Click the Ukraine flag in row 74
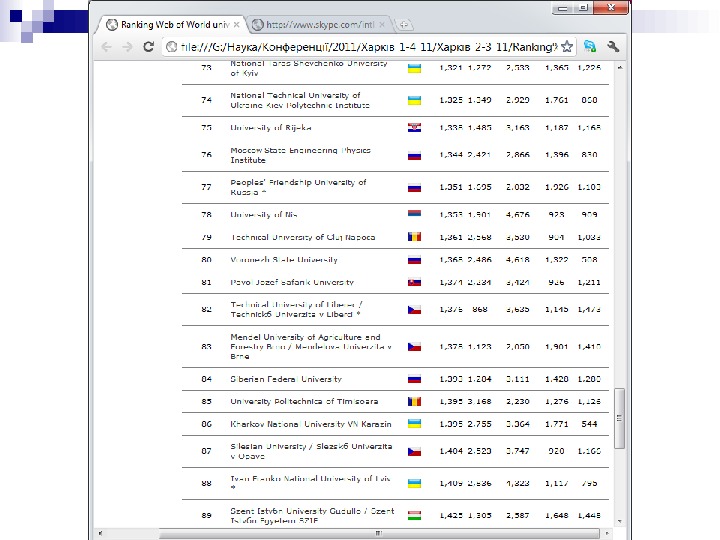 [x=414, y=100]
